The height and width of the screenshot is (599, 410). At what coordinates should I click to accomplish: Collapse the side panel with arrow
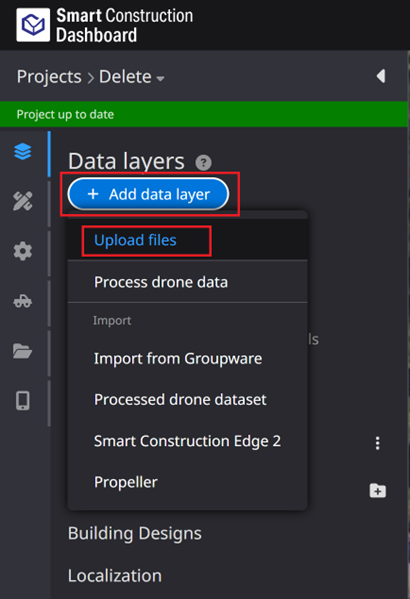[x=381, y=76]
